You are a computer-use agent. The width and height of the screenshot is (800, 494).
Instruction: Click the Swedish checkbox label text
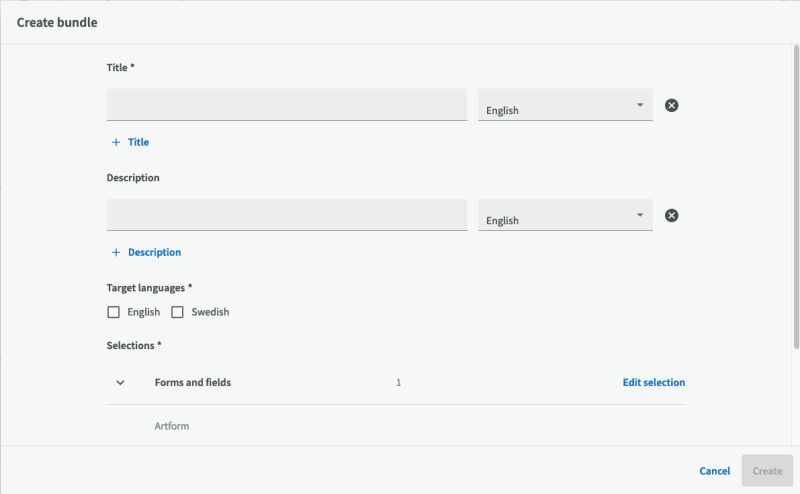[210, 312]
